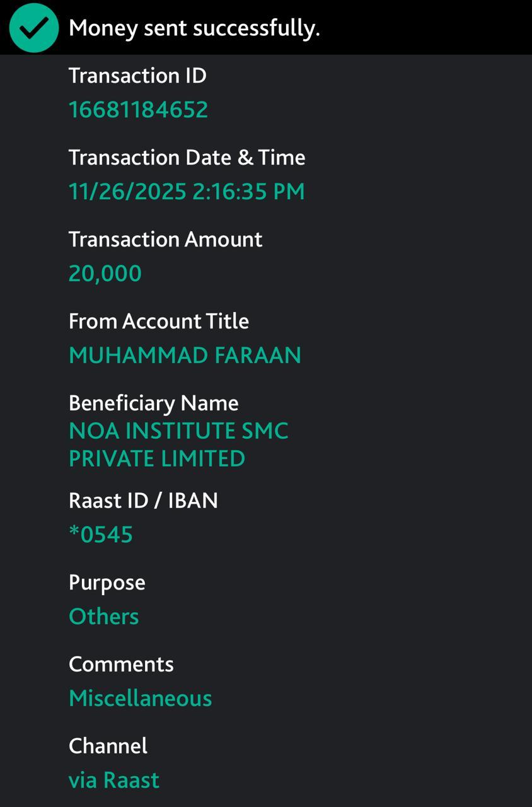
Task: Select the sender name MUHAMMAD FARAAN
Action: [185, 356]
